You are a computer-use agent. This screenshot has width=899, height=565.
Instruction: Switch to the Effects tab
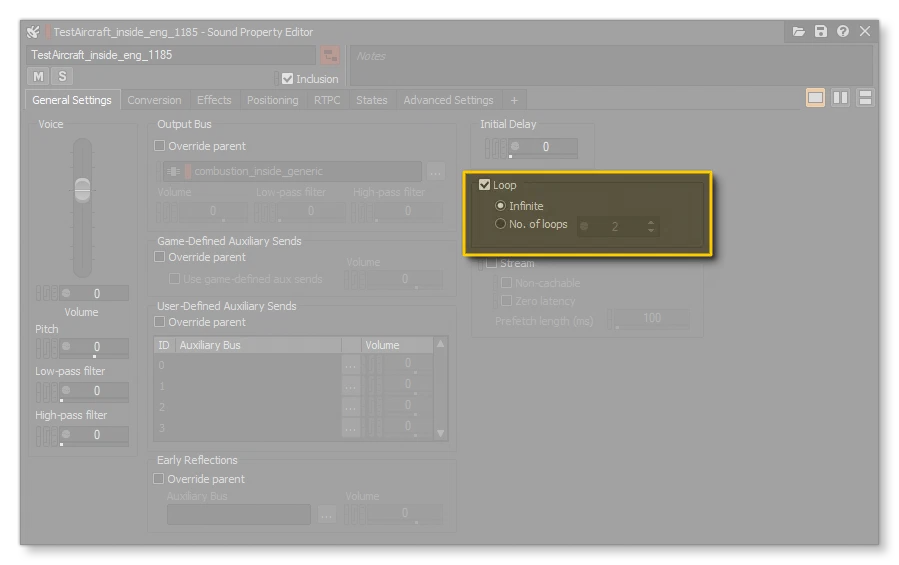214,100
